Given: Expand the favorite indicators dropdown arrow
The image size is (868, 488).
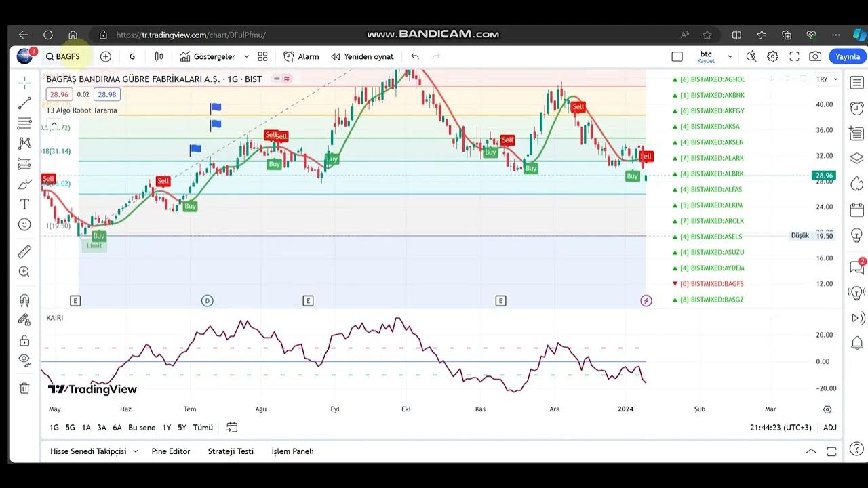Looking at the screenshot, I should click(247, 56).
